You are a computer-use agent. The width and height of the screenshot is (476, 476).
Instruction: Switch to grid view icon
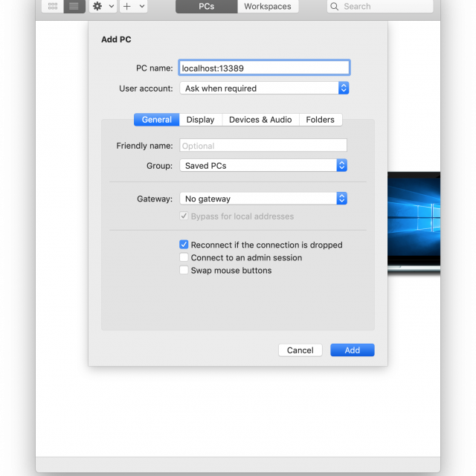[52, 6]
